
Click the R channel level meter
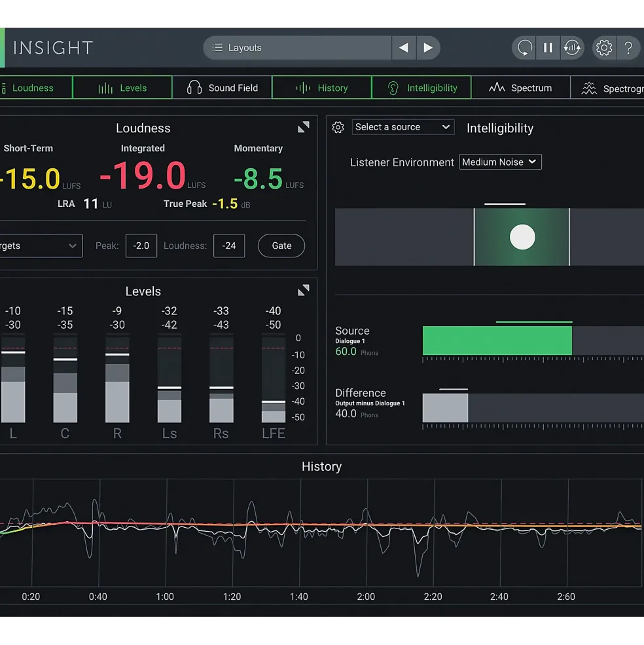coord(117,378)
